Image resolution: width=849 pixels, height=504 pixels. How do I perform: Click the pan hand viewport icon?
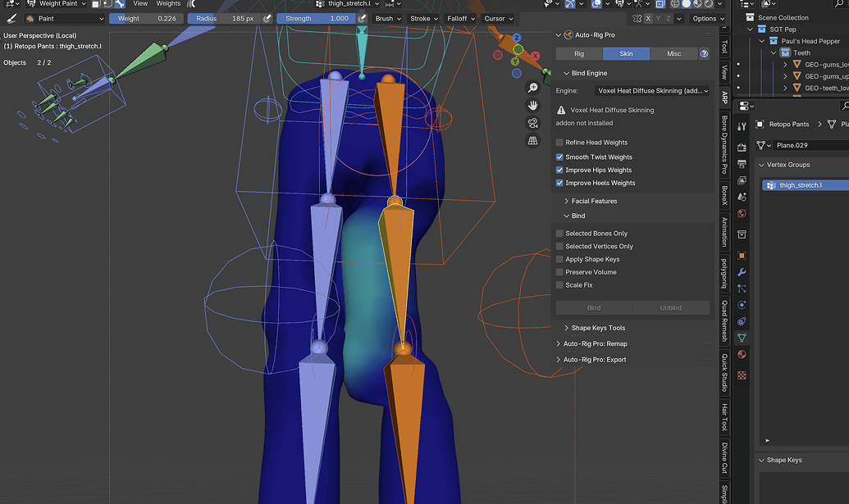[533, 106]
